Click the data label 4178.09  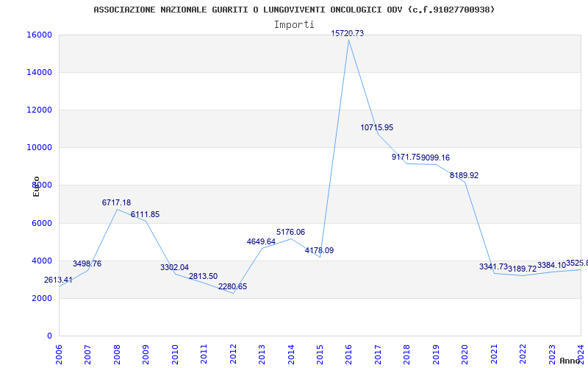tap(319, 250)
